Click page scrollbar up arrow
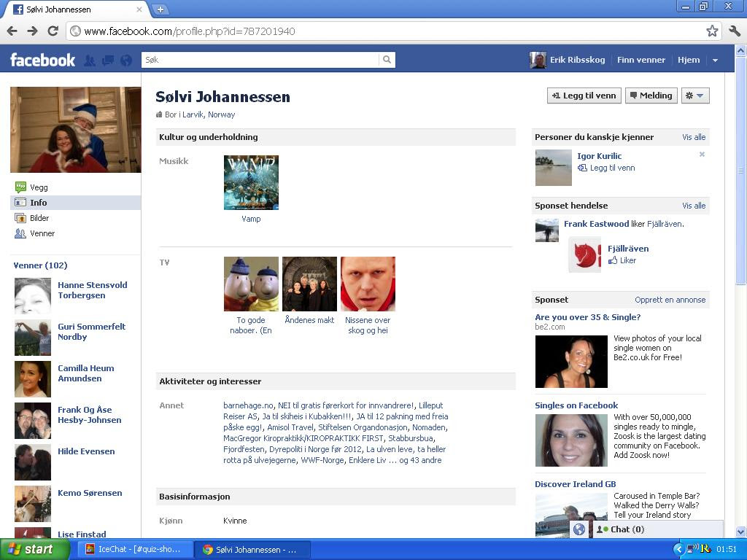Screen dimensions: 747x560 coord(741,50)
